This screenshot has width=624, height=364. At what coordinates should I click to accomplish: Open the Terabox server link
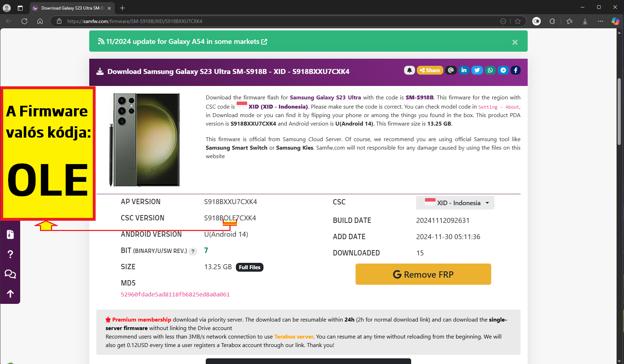pyautogui.click(x=294, y=336)
